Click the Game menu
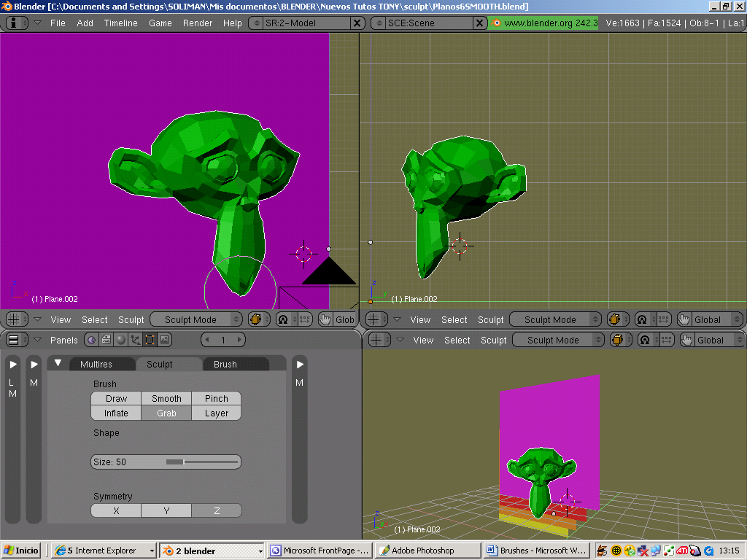The width and height of the screenshot is (747, 560). point(160,23)
